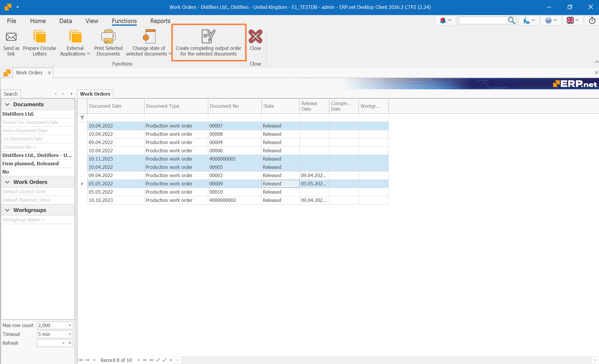This screenshot has height=364, width=599.
Task: Open the Data menu
Action: click(x=65, y=21)
